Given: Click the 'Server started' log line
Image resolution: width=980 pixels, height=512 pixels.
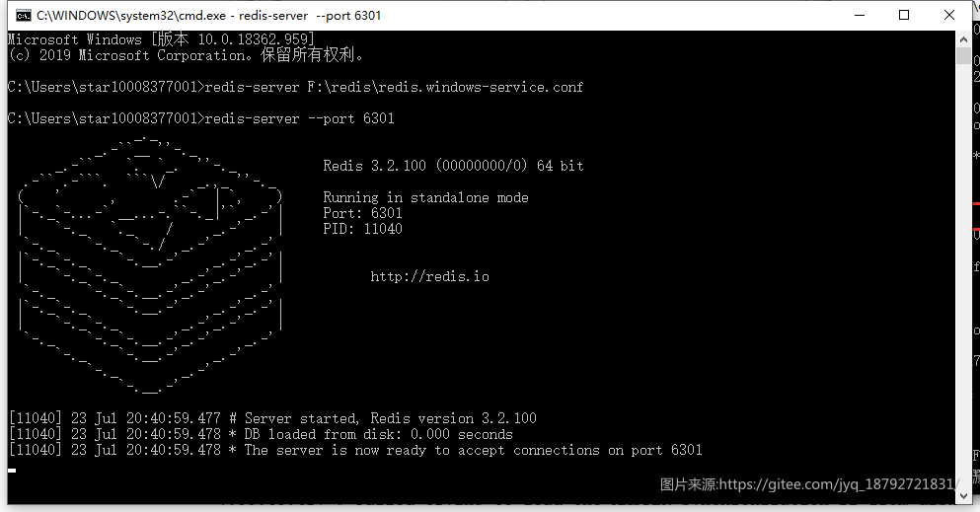Looking at the screenshot, I should (x=272, y=417).
